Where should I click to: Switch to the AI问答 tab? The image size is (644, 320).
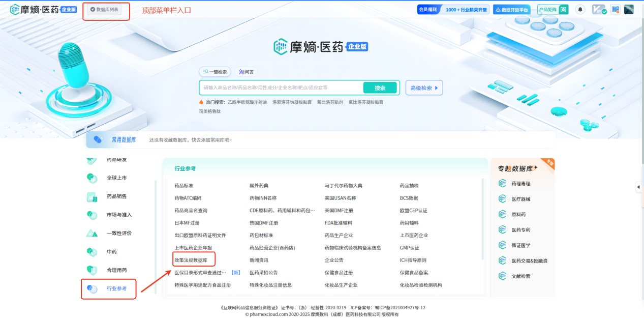click(x=246, y=72)
